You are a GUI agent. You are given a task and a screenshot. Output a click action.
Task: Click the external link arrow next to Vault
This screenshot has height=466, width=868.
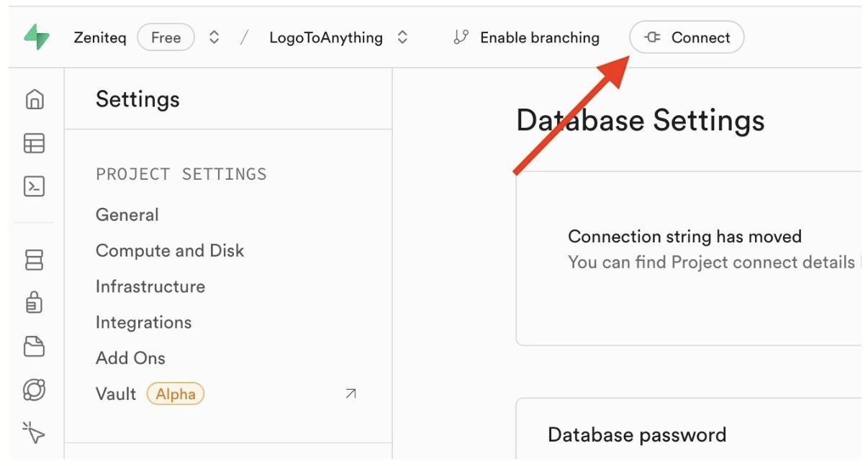(x=351, y=393)
